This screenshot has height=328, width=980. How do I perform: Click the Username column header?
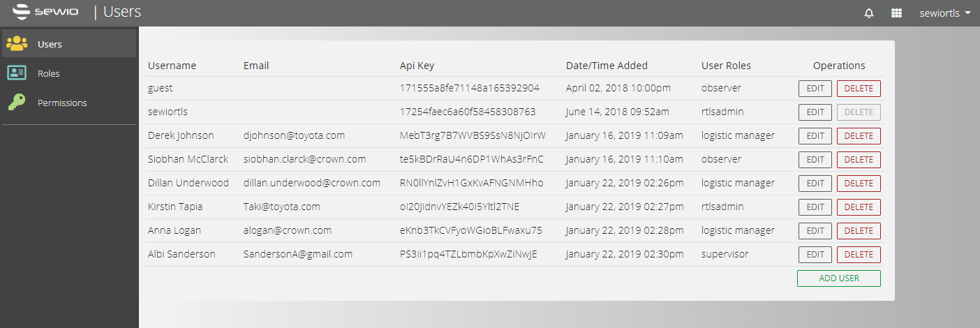172,66
